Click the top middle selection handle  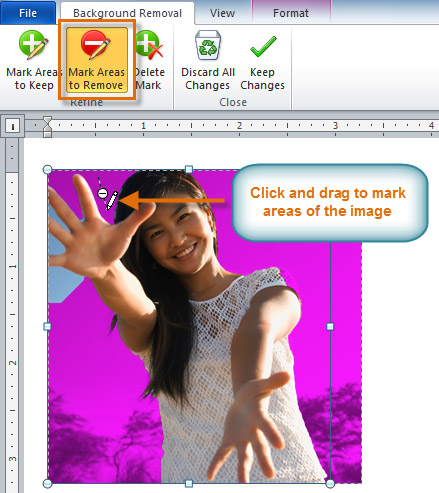(189, 169)
